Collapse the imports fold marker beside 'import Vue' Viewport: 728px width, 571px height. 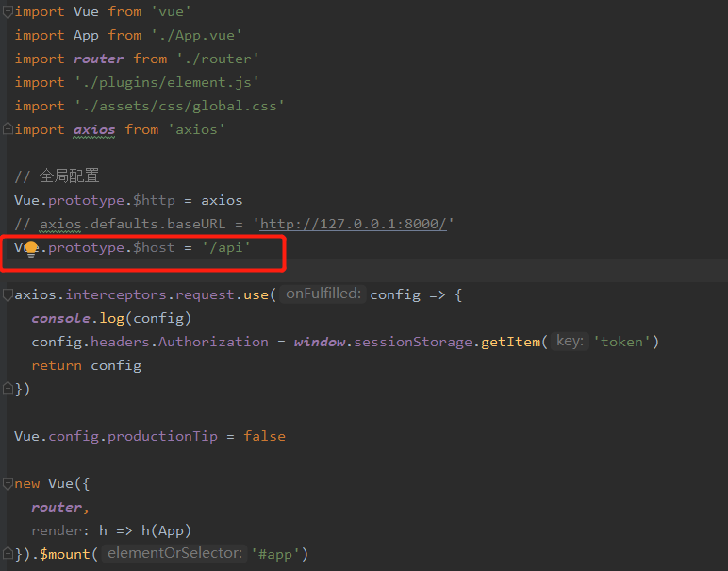(x=8, y=11)
